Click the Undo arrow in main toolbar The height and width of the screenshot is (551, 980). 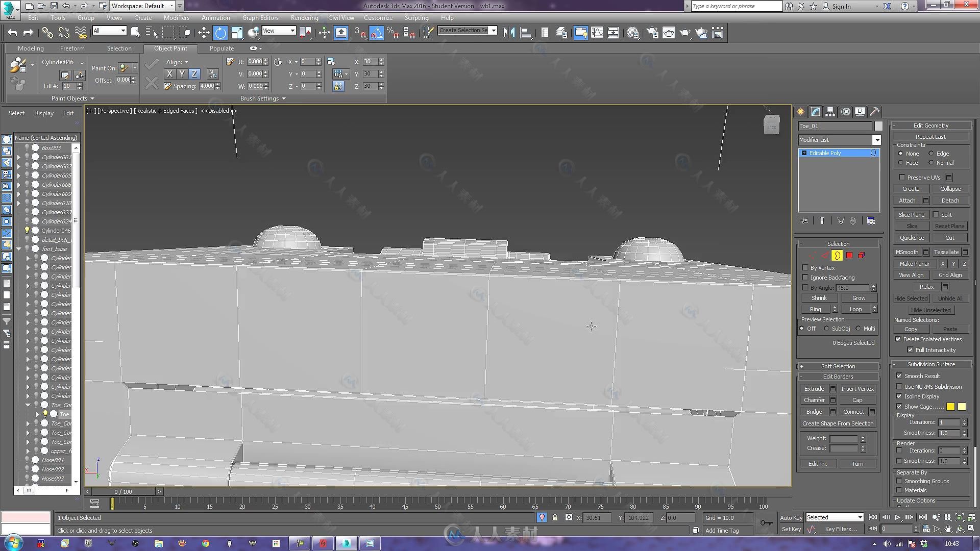[12, 33]
